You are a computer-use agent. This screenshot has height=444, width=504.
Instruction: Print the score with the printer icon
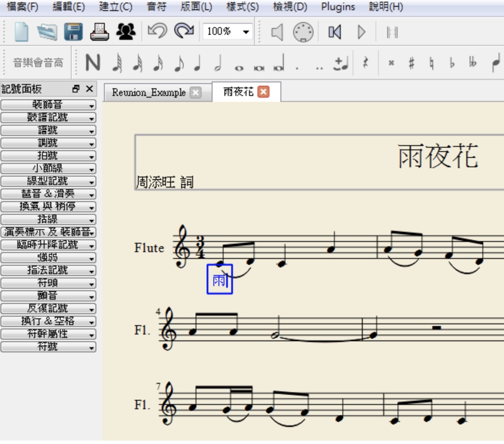pos(99,32)
